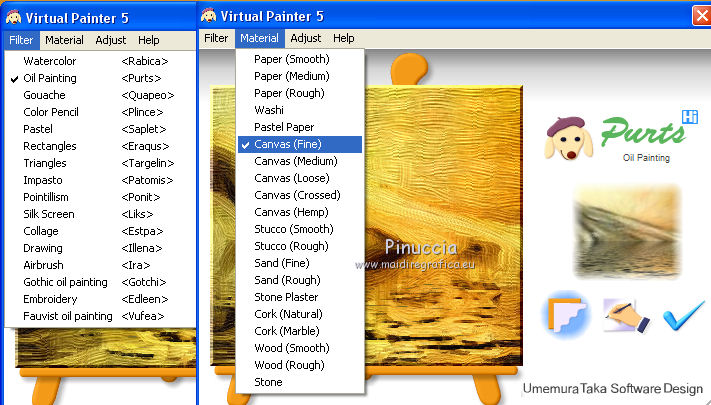Click the Hi badge next to Purts
The width and height of the screenshot is (711, 405).
690,117
